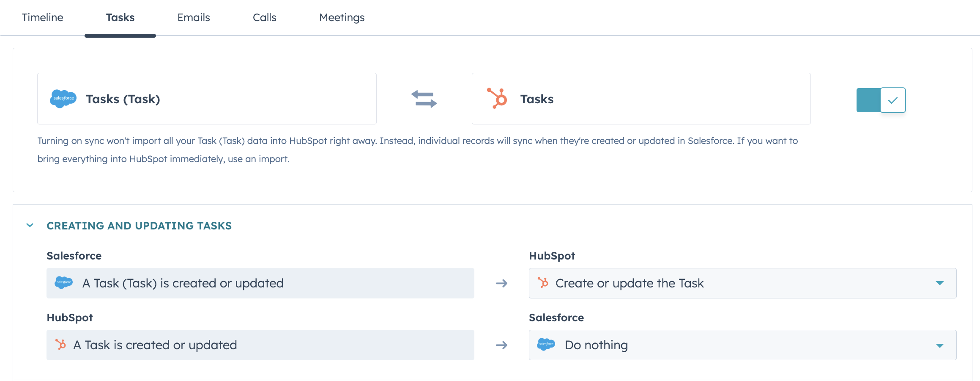This screenshot has height=381, width=980.
Task: Toggle the Tasks sync switch off
Action: [881, 100]
